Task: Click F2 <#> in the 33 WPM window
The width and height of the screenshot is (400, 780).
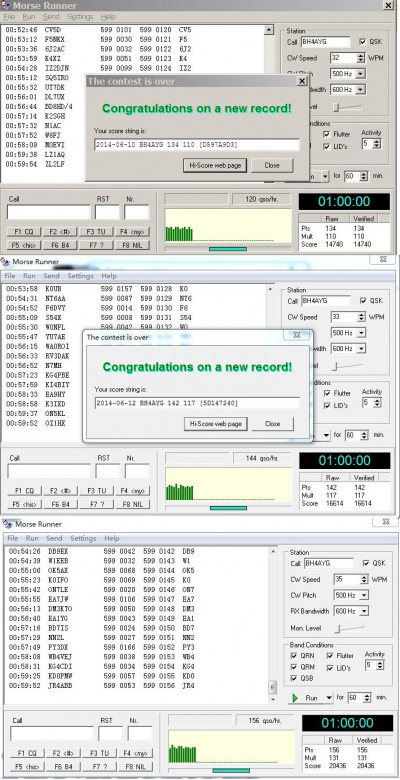Action: pos(60,491)
